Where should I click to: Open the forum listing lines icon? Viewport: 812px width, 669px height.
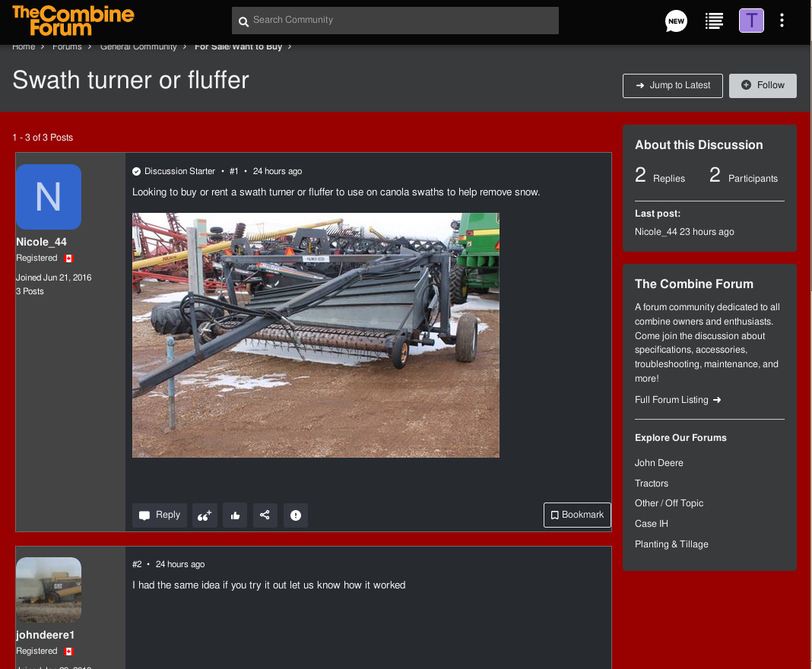coord(714,21)
